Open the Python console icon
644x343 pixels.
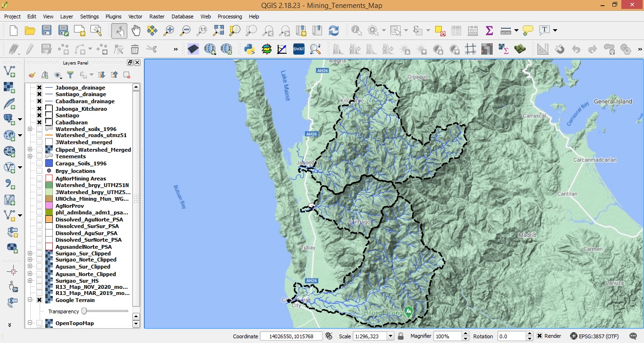pos(249,49)
